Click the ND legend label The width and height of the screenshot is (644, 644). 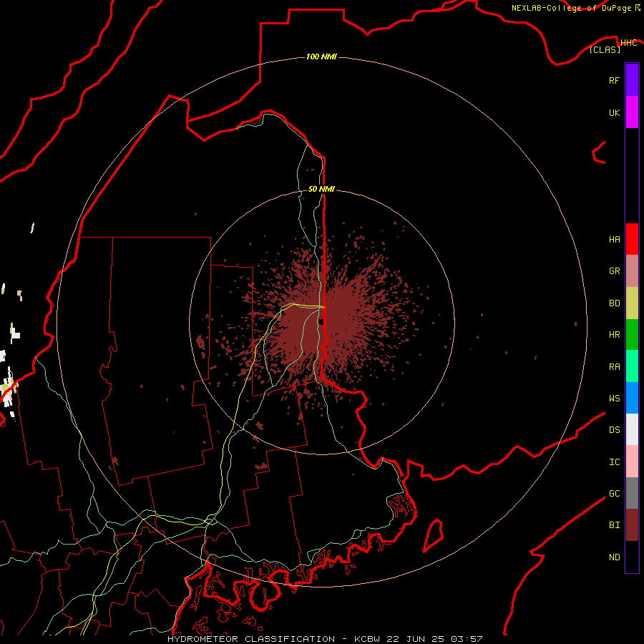point(614,557)
